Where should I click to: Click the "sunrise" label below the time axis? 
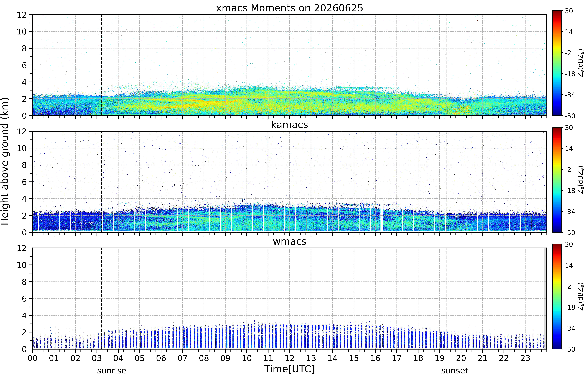point(112,371)
